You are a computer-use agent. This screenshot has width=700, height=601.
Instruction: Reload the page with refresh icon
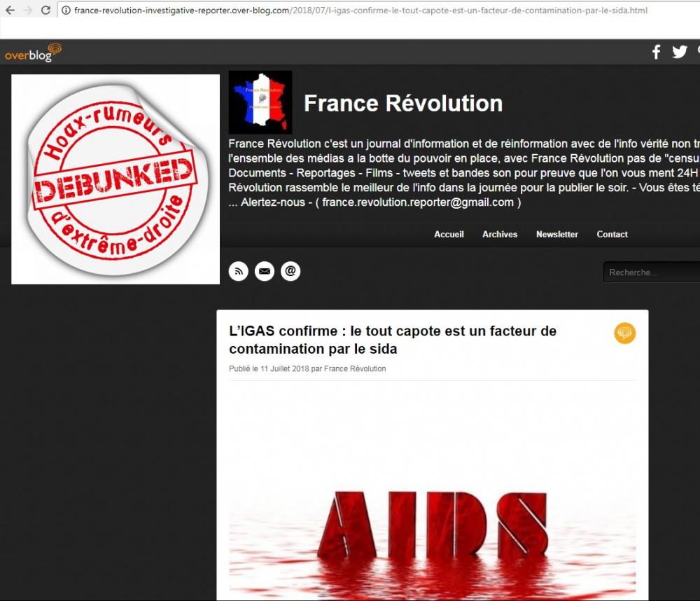[x=45, y=11]
